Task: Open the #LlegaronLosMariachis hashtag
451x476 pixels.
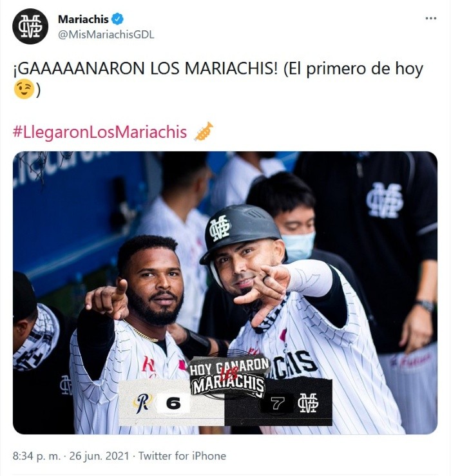Action: (100, 132)
